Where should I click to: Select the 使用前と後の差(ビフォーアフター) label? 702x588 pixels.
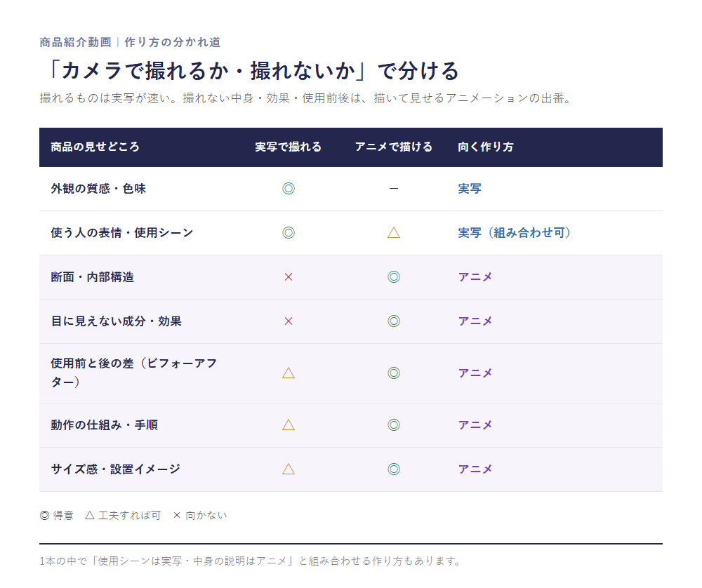[x=134, y=373]
